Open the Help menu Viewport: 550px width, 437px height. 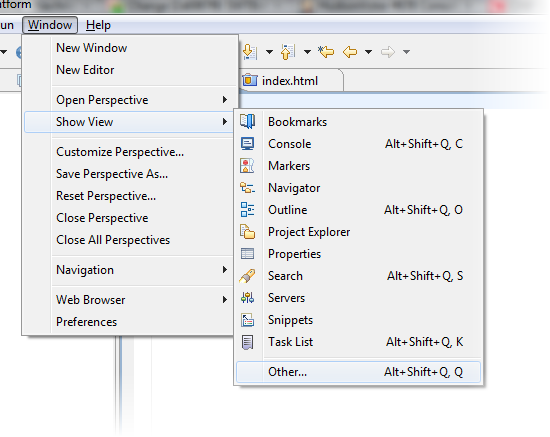click(x=98, y=25)
